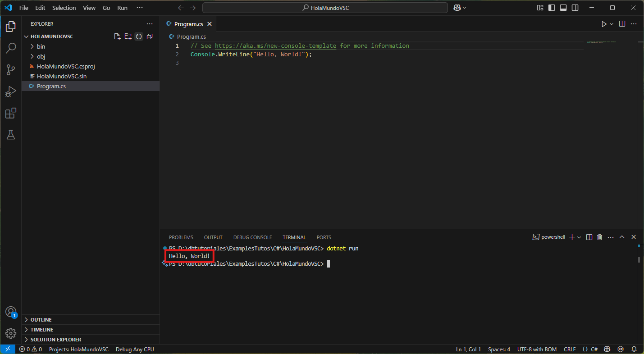
Task: Run the C# project with play button
Action: [x=604, y=24]
